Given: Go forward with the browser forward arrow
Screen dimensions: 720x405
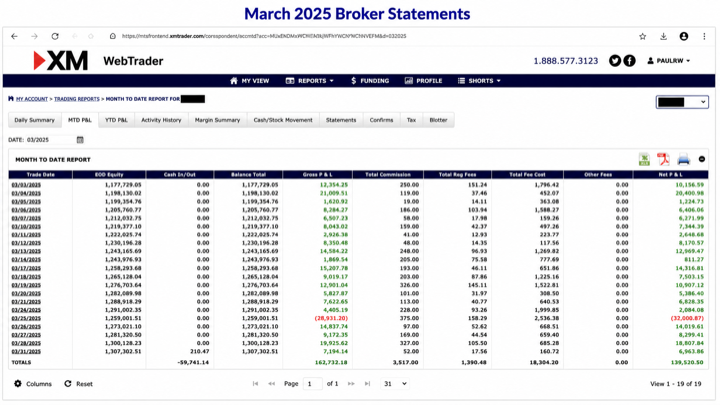Looking at the screenshot, I should [34, 36].
